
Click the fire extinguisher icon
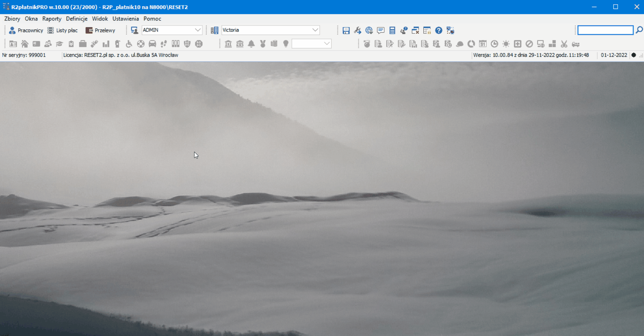(117, 44)
